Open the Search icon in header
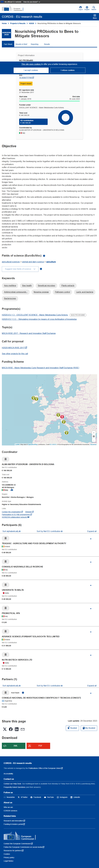99x868 pixels. 94,8
